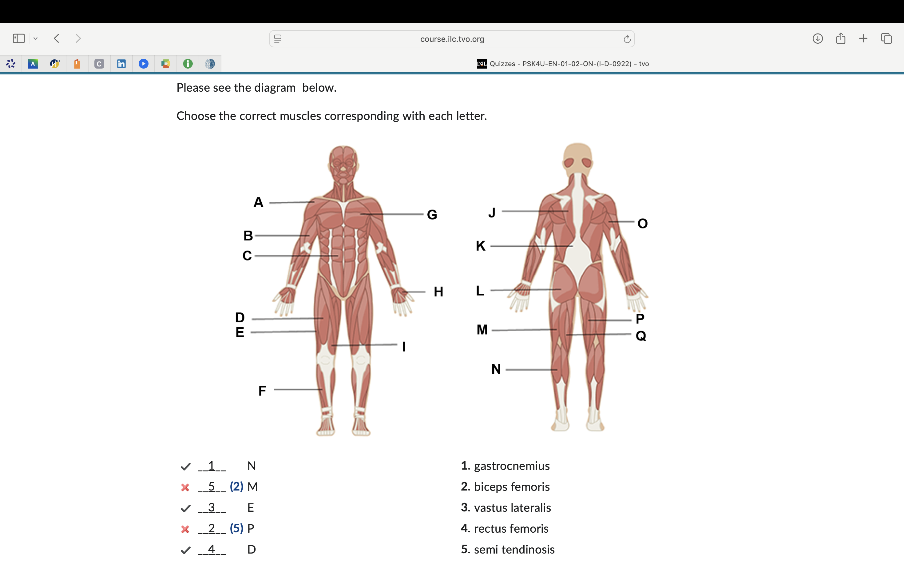Select the Quizzes PSK4U tab

click(x=562, y=63)
